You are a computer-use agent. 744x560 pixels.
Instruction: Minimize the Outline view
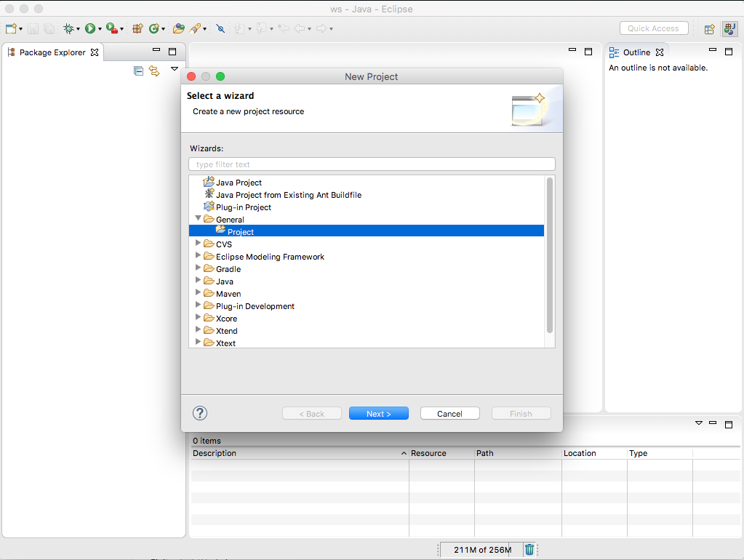tap(713, 50)
